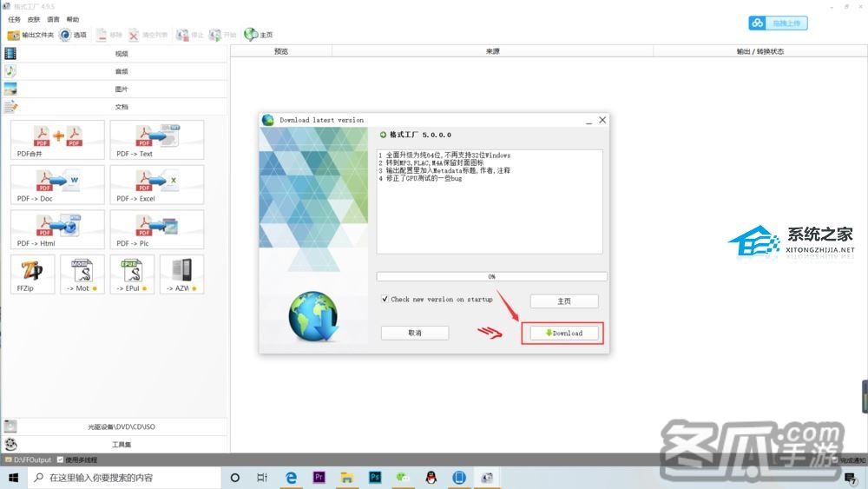The image size is (868, 489).
Task: Open the 任务 menu
Action: click(14, 19)
